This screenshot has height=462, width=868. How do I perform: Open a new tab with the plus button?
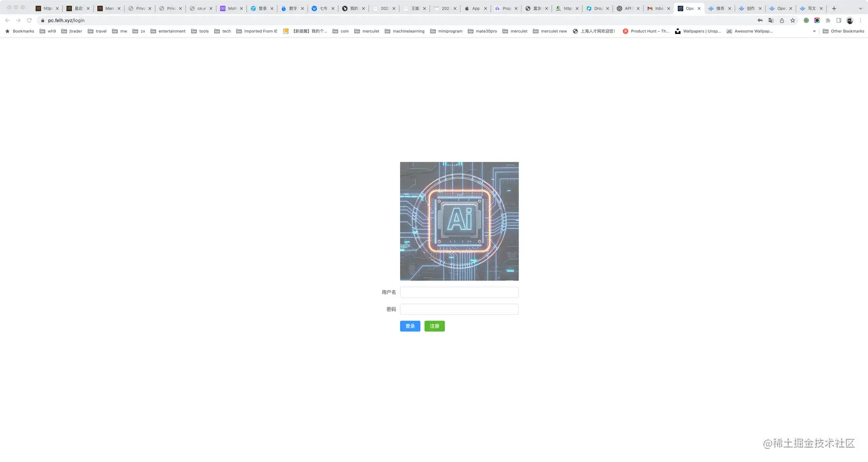[834, 8]
